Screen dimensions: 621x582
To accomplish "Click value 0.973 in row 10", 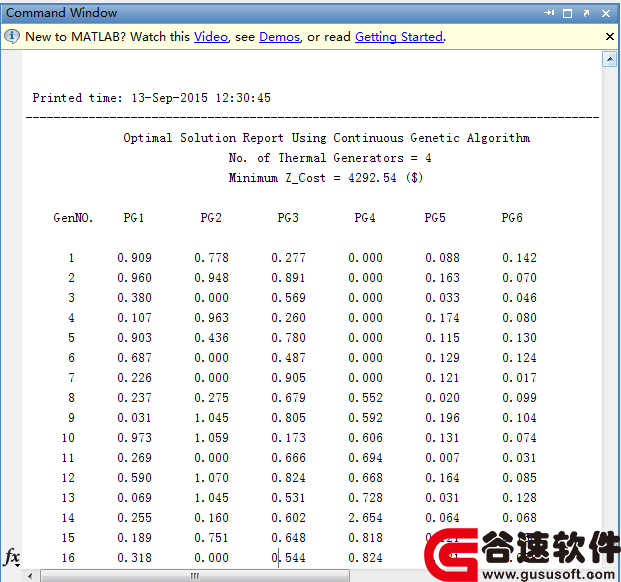I will 134,437.
